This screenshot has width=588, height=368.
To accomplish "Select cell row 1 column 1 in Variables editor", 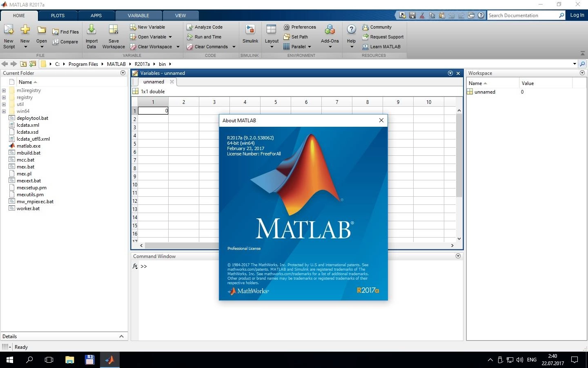I will [x=153, y=111].
